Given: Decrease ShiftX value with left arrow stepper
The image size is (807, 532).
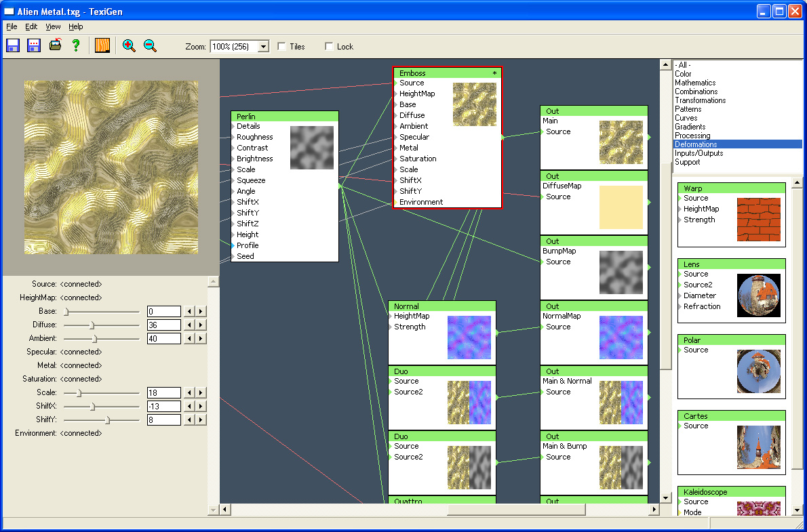Looking at the screenshot, I should coord(190,407).
